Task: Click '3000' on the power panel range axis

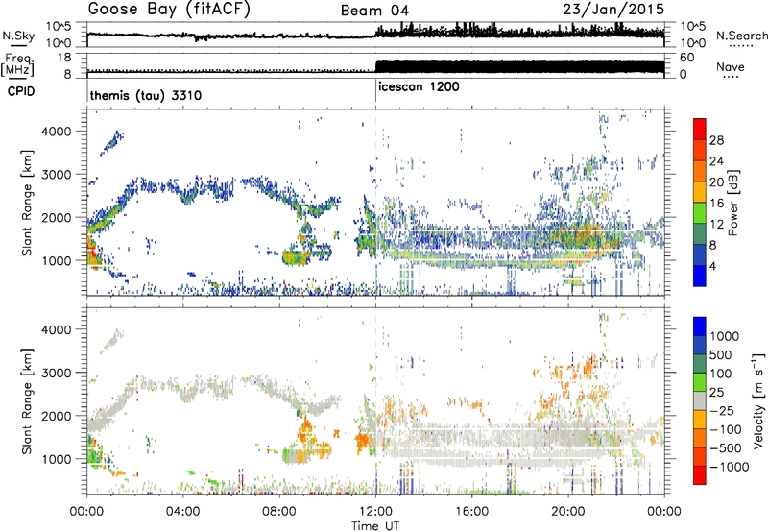Action: click(x=57, y=175)
